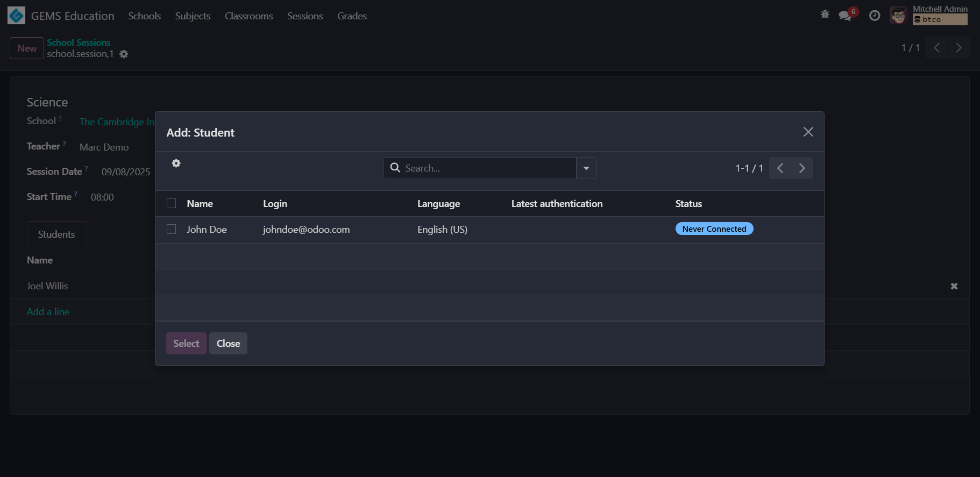
Task: Close the Add: Student dialog with X
Action: (x=808, y=132)
